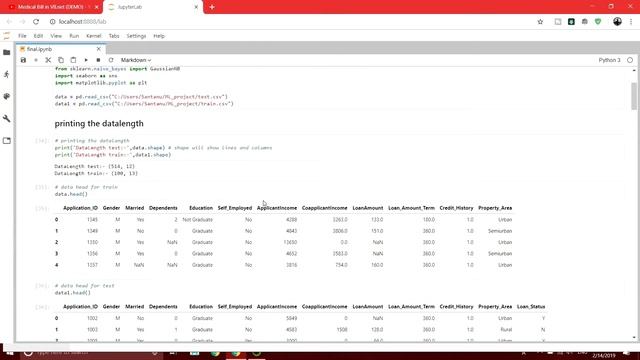Cut the selected cell using scissors icon

pyautogui.click(x=48, y=60)
